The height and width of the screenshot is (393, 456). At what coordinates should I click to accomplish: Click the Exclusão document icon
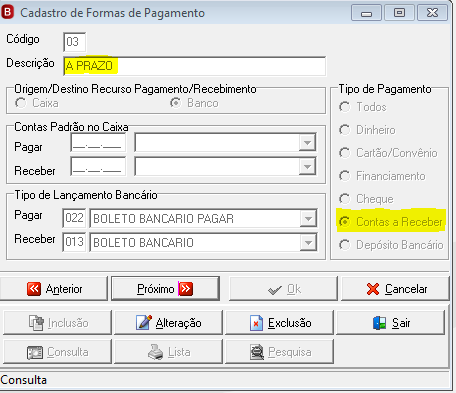click(x=256, y=323)
